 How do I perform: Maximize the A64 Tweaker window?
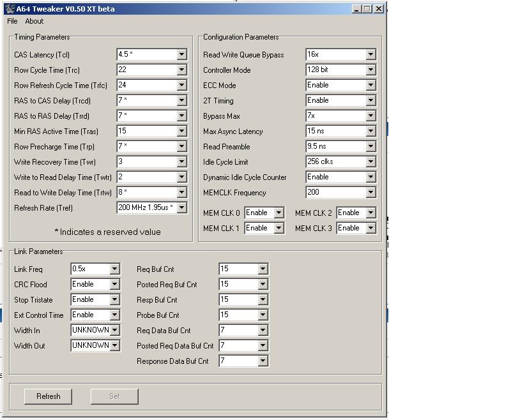coord(367,9)
